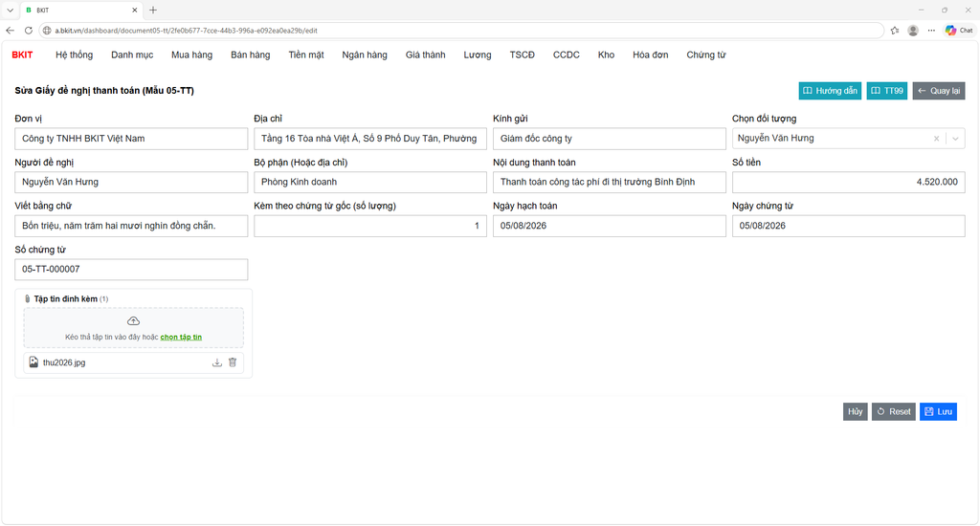Screen dimensions: 980x526
Task: Reset the form fields
Action: tap(894, 411)
